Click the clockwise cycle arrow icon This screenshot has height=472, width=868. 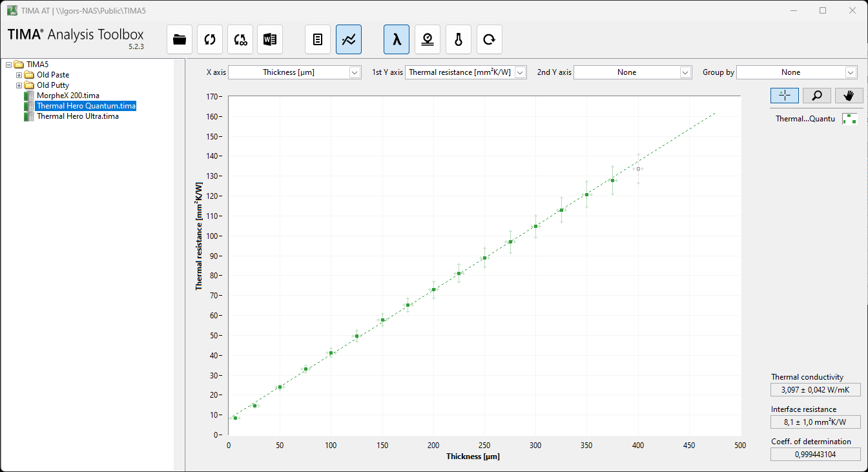point(490,39)
